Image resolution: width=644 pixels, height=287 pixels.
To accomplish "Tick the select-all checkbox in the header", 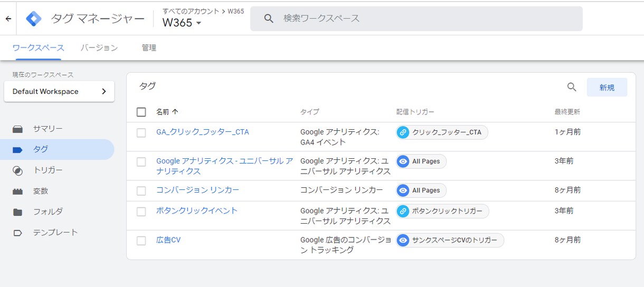I will 141,112.
